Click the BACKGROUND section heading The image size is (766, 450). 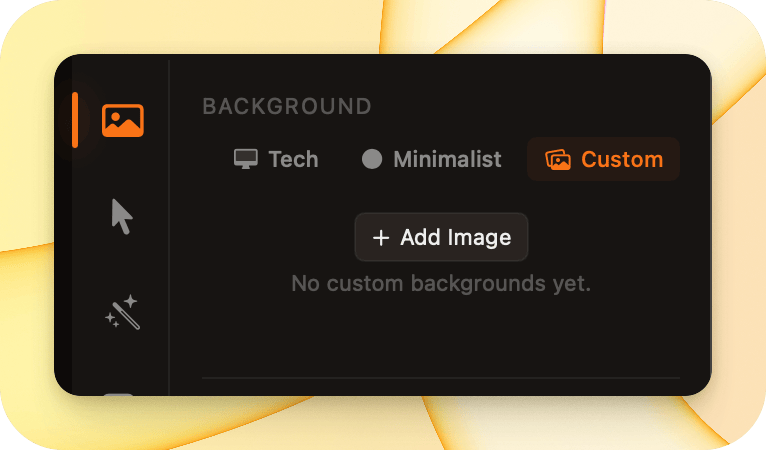(287, 107)
